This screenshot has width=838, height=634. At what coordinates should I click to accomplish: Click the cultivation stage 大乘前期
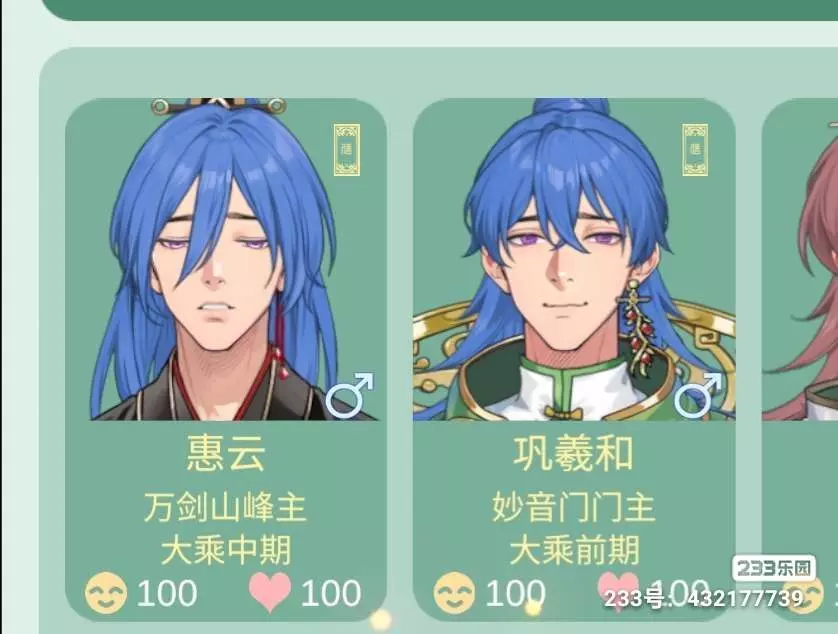574,551
